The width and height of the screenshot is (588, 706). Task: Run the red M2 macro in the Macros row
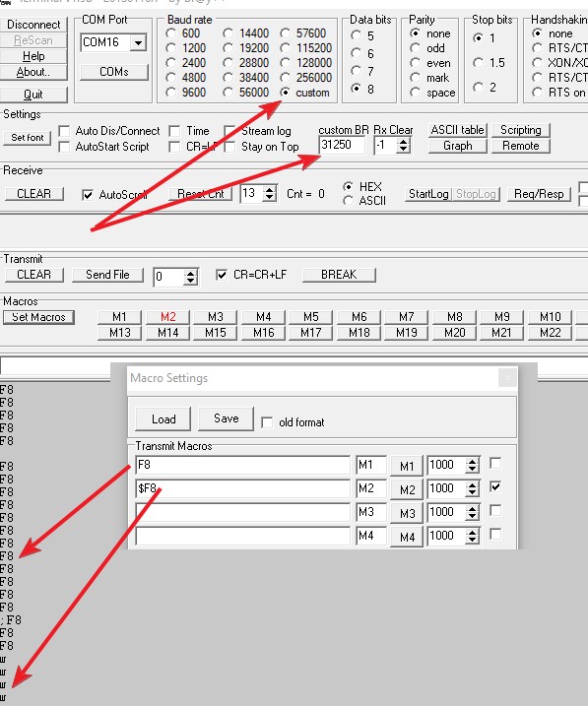click(168, 317)
